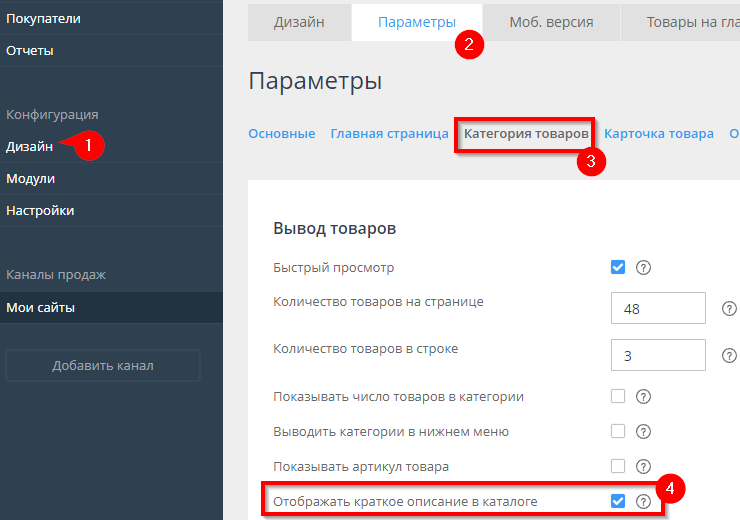Select Настройки in the left sidebar

[40, 211]
